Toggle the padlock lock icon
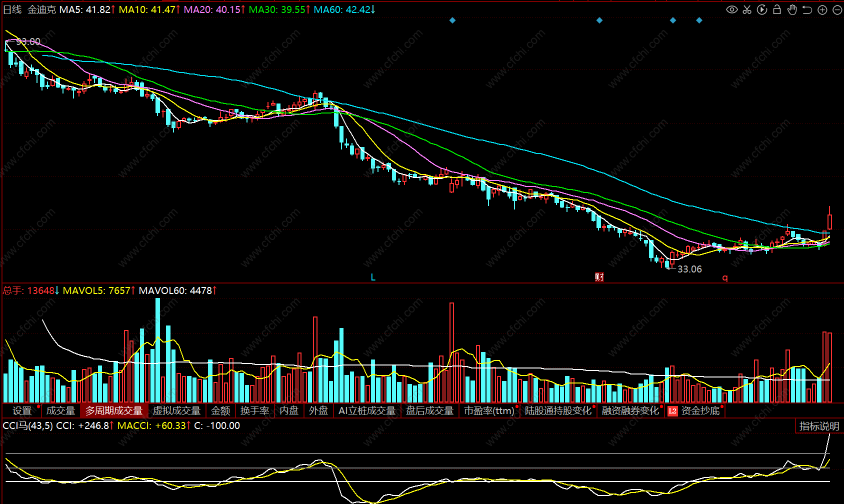This screenshot has height=504, width=844. click(x=777, y=9)
